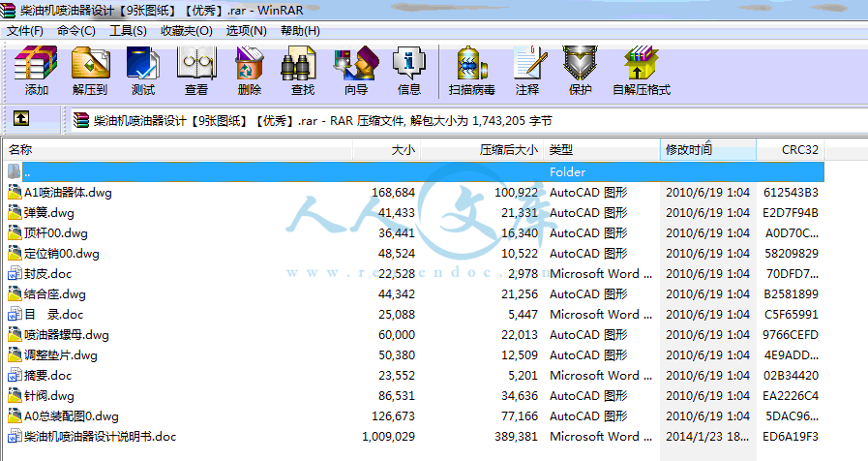Open the 文件(F) menu
Screen dimensions: 868x461
coord(25,30)
